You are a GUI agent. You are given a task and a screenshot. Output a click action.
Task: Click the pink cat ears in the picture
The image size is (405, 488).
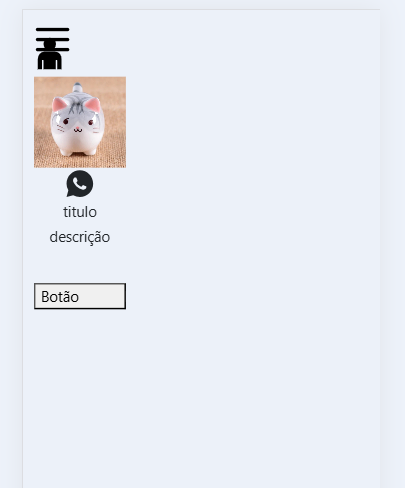coord(76,104)
